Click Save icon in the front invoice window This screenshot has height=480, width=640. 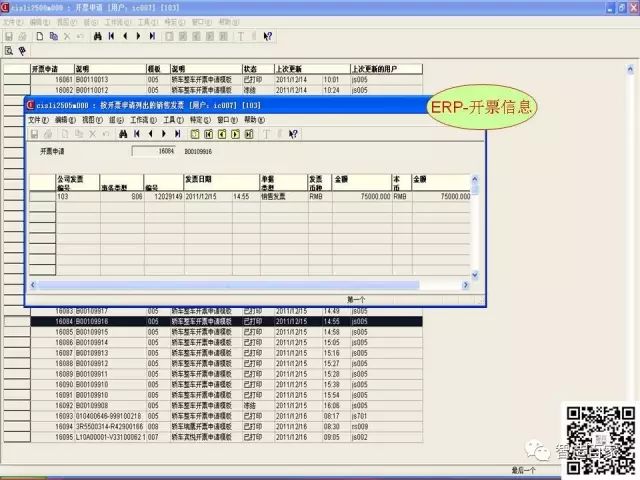point(35,134)
